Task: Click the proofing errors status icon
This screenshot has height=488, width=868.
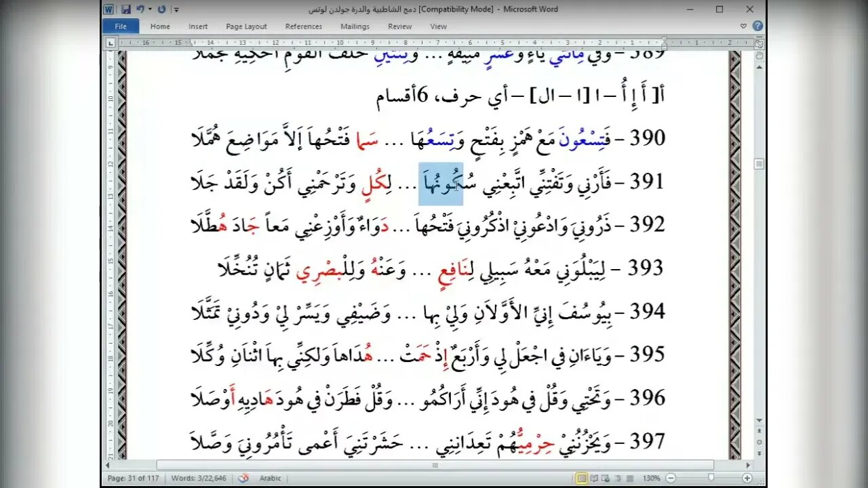Action: click(243, 479)
